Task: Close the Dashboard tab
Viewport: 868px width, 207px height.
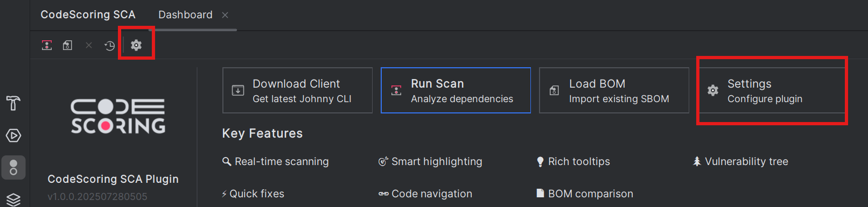Action: 225,15
